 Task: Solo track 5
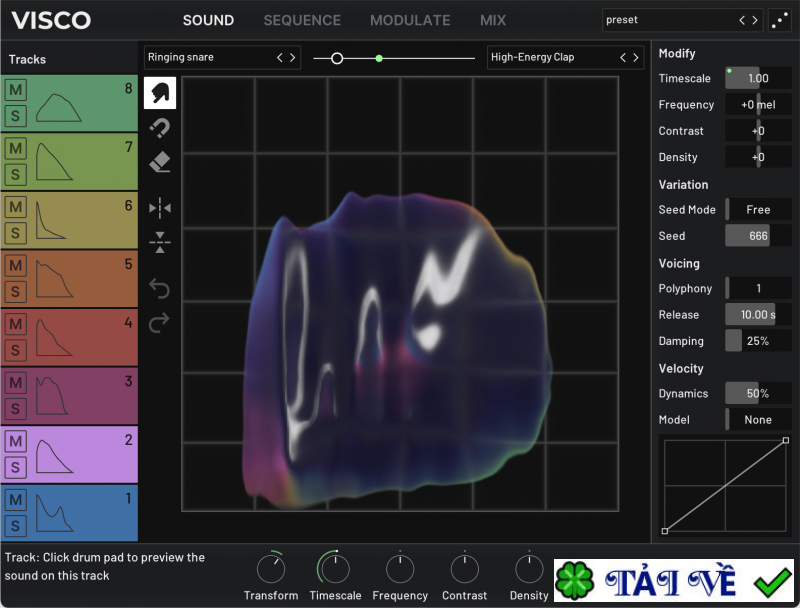15,291
